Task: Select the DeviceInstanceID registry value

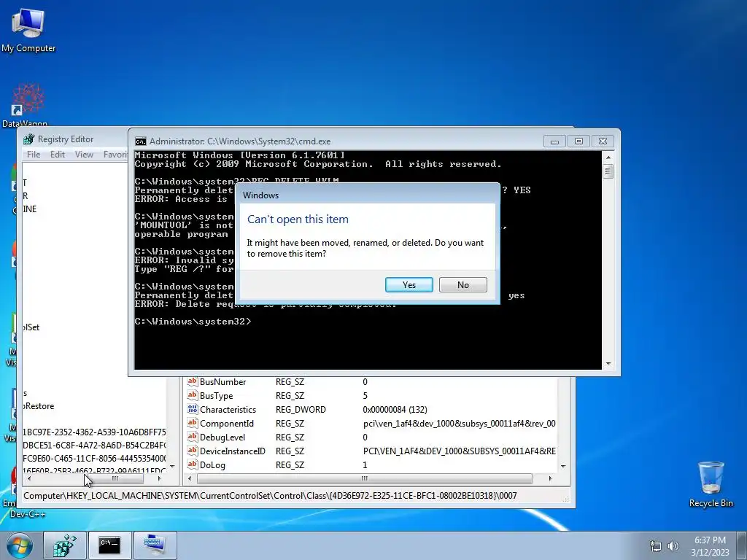Action: click(233, 451)
